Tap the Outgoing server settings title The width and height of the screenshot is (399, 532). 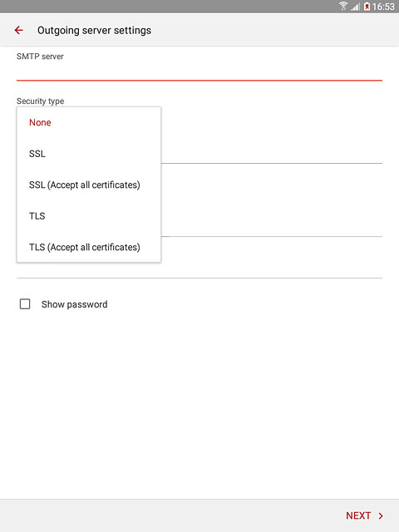point(94,30)
